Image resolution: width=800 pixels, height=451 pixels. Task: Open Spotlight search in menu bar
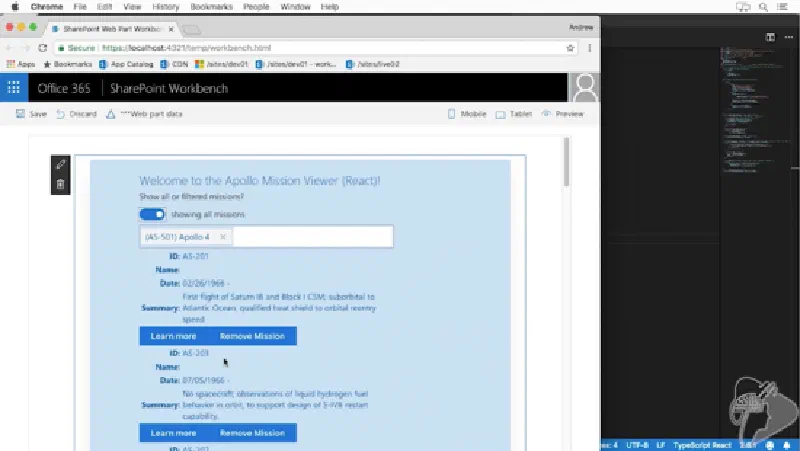click(x=763, y=7)
